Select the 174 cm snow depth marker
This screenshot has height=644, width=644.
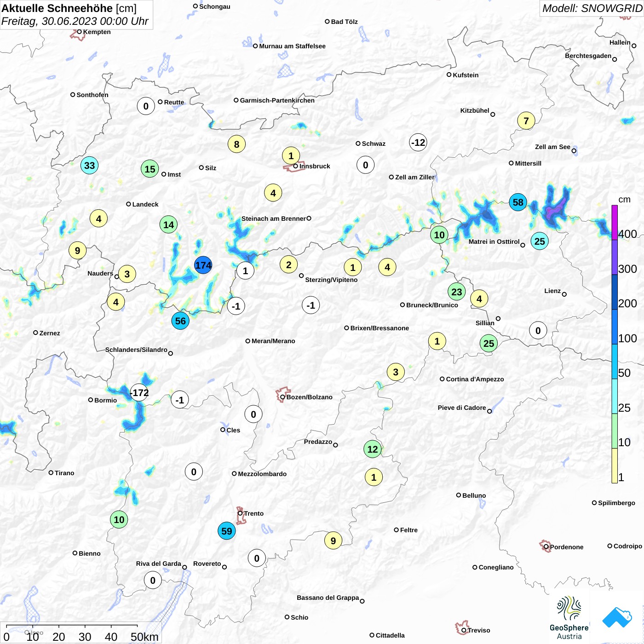(203, 265)
